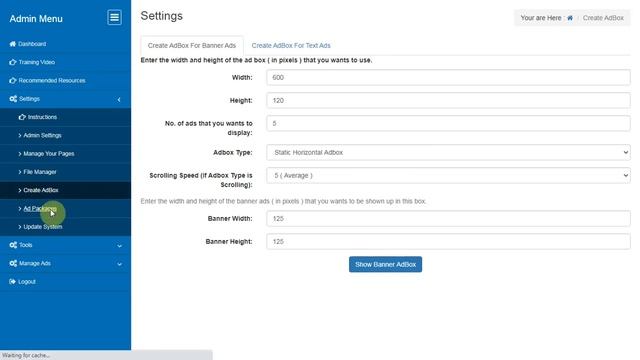Click the Admin Menu title

(36, 19)
